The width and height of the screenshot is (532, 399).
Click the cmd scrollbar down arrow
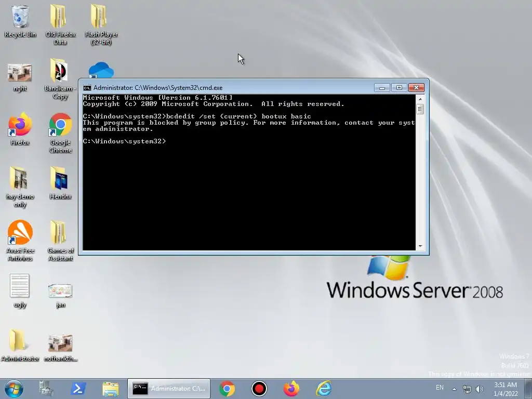pos(420,246)
